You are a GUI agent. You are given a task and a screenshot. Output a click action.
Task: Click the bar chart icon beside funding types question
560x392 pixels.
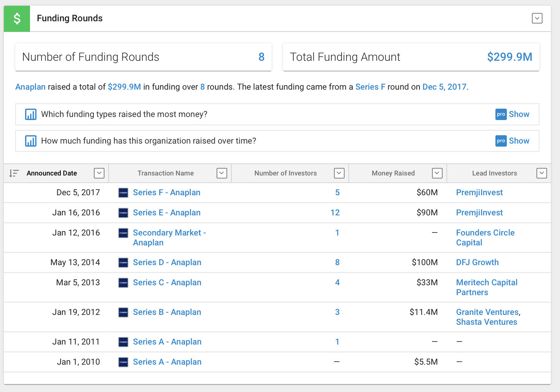coord(31,114)
